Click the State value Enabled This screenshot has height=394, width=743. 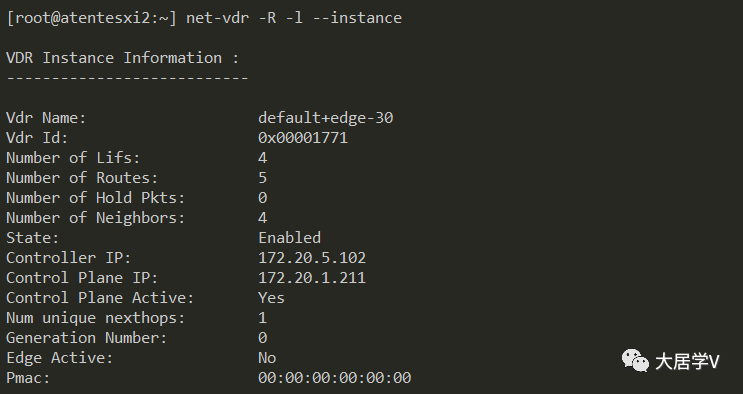[x=290, y=238]
